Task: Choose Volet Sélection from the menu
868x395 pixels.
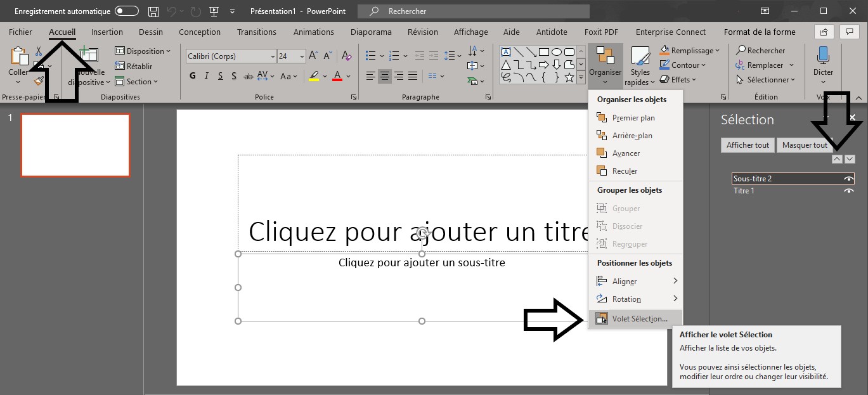Action: (640, 319)
